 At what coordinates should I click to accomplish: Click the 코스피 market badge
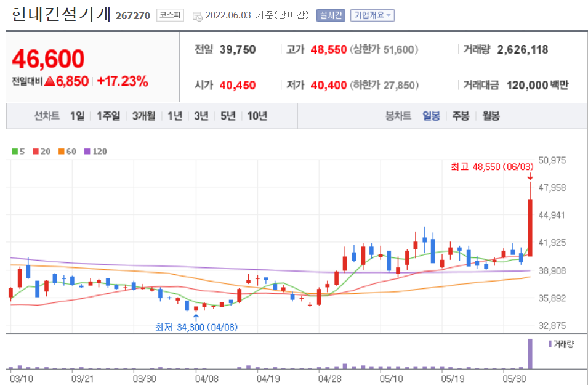[171, 15]
